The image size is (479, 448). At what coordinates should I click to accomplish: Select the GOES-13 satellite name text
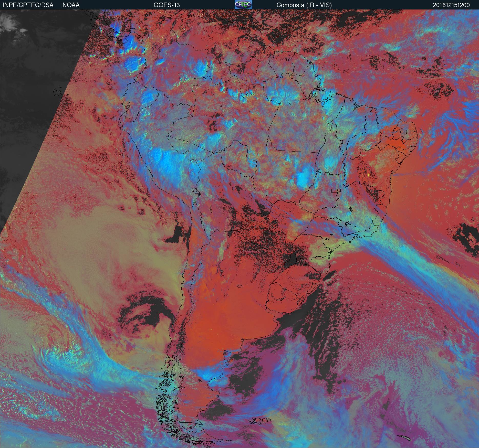point(166,5)
